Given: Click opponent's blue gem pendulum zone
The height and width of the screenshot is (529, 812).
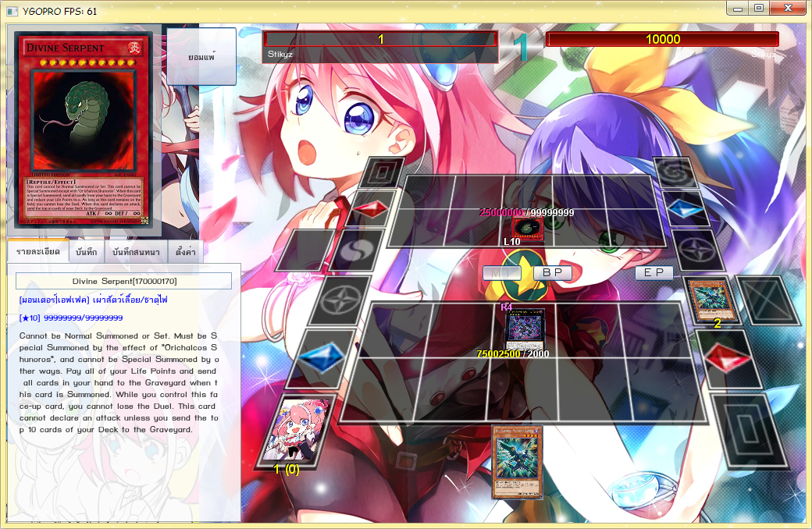Looking at the screenshot, I should 686,208.
